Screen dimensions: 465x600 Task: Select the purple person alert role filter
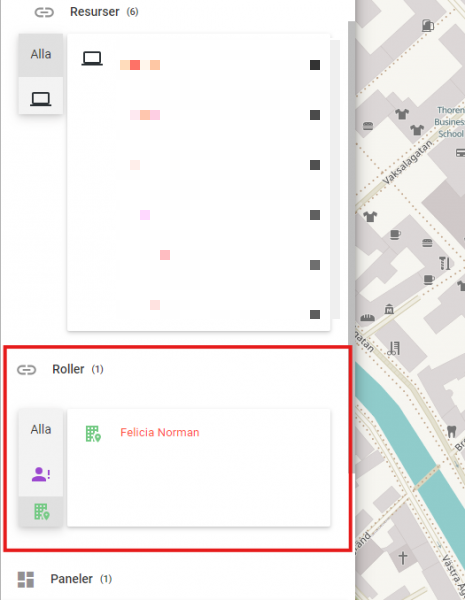41,474
